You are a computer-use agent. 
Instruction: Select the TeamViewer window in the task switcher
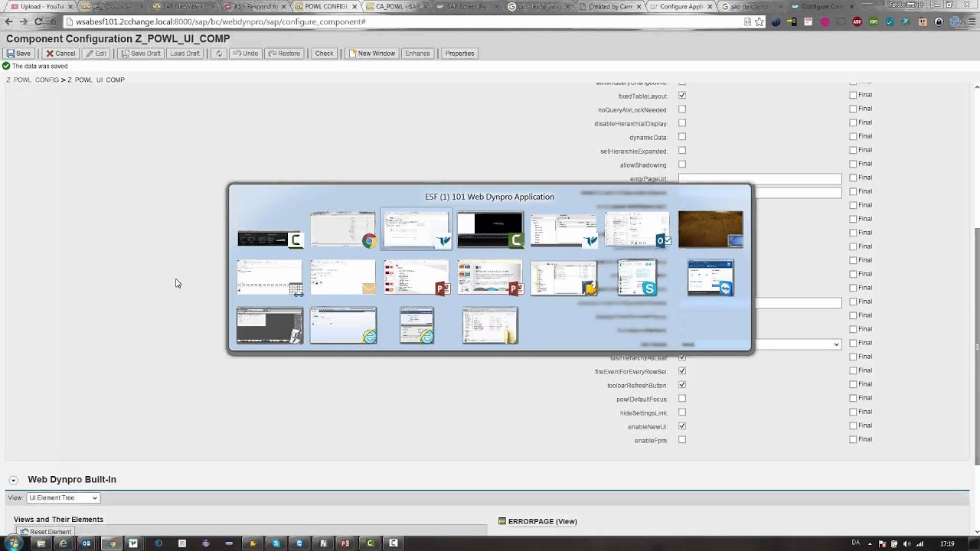(x=710, y=277)
